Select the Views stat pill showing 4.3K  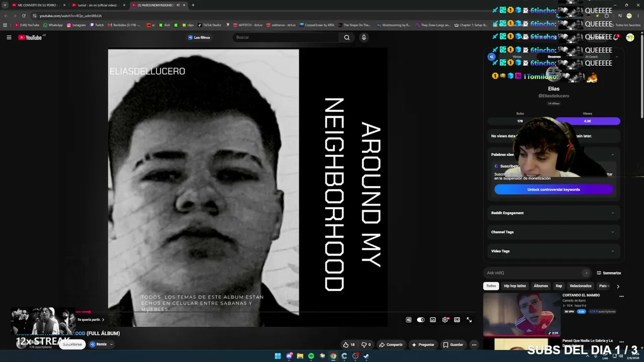point(587,121)
